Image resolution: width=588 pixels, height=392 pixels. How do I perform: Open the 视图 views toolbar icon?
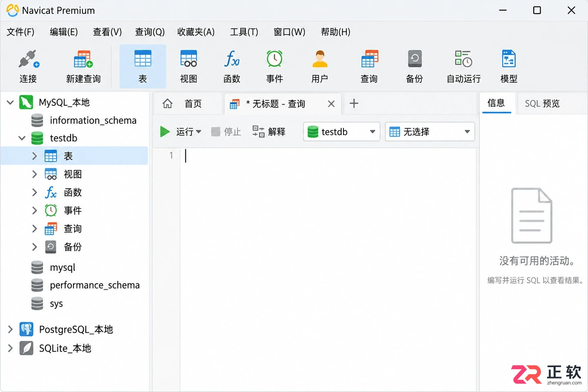pyautogui.click(x=189, y=59)
